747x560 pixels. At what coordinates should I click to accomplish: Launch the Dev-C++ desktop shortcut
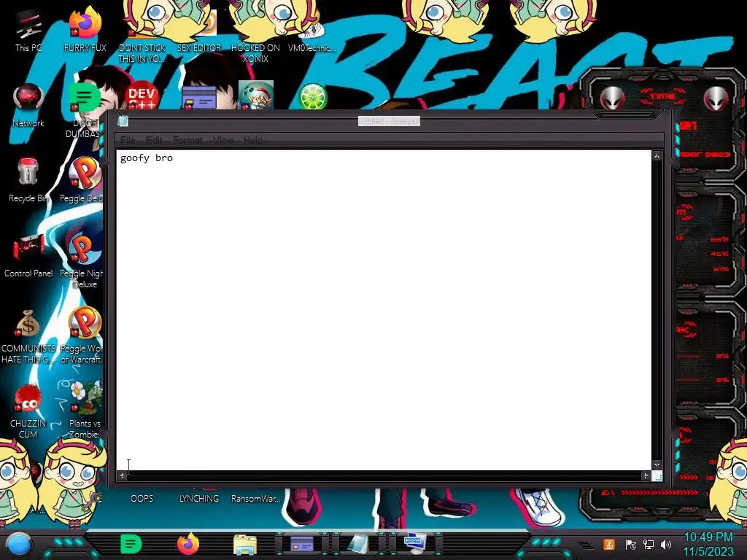[x=142, y=96]
